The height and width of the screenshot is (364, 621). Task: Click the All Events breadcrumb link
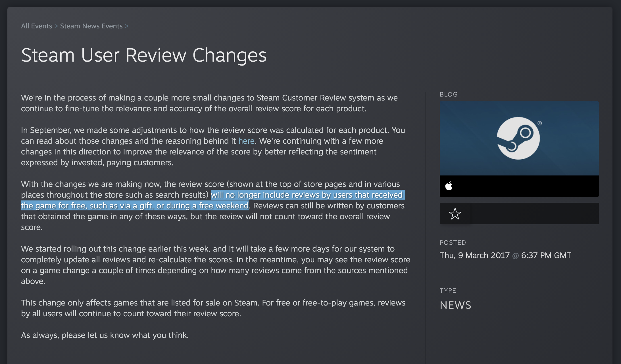(x=36, y=26)
